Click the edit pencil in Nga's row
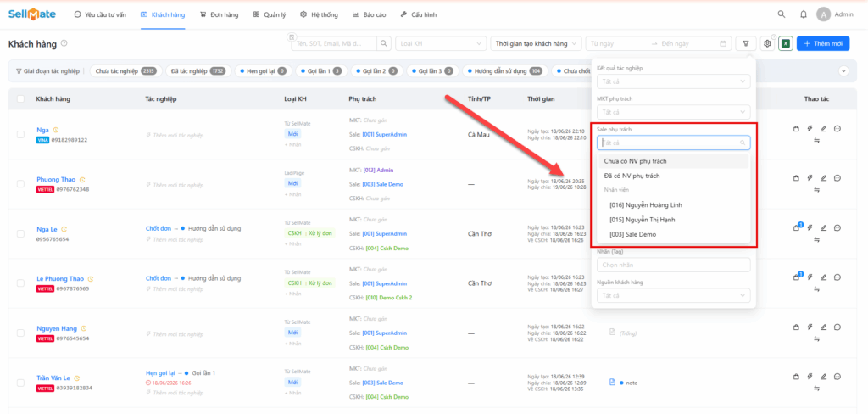This screenshot has height=414, width=868. (823, 129)
